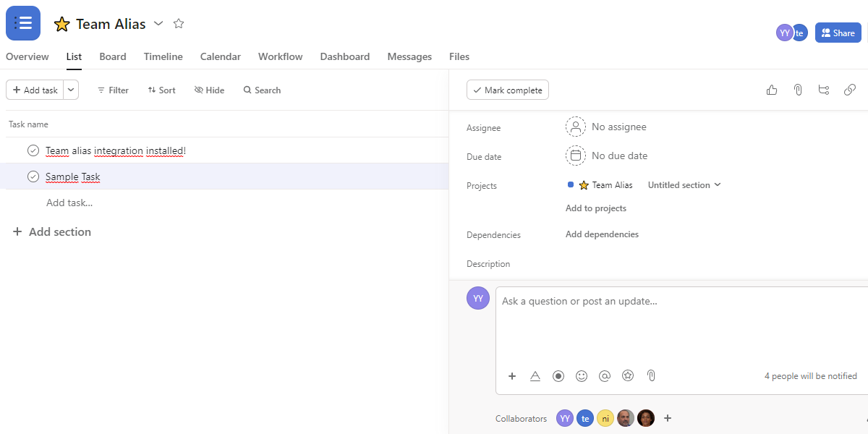The height and width of the screenshot is (434, 868).
Task: Expand the Add task dropdown arrow
Action: point(71,90)
